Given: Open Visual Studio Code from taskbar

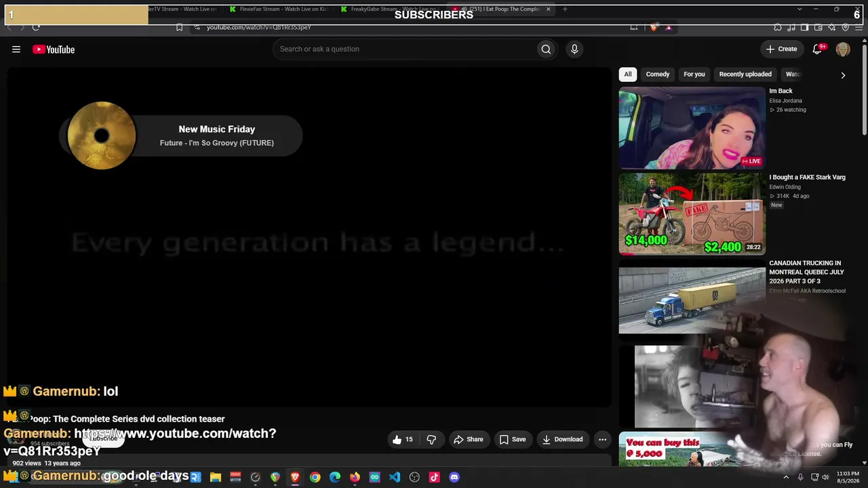Looking at the screenshot, I should click(395, 477).
